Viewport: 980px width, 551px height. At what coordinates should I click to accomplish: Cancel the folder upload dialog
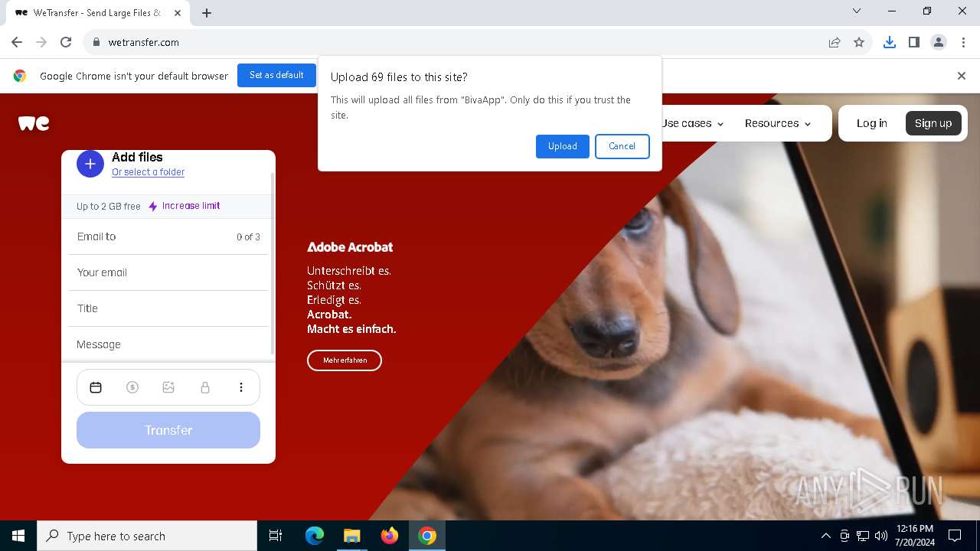[622, 146]
